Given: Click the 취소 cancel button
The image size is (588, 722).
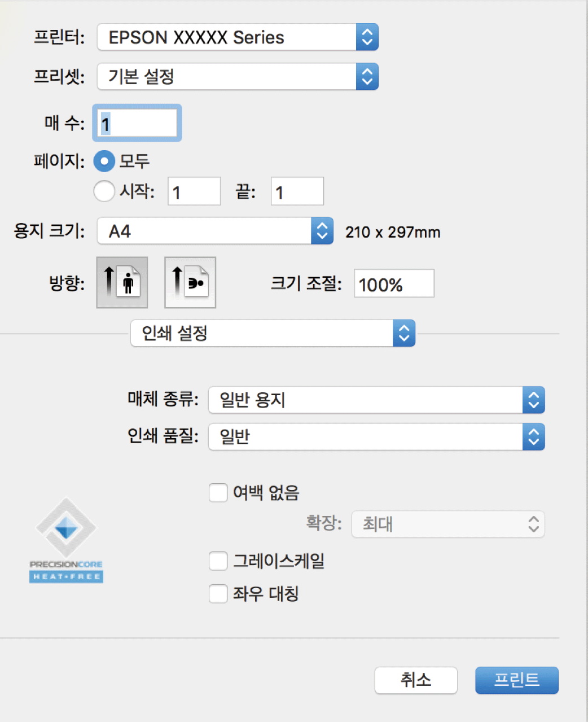Looking at the screenshot, I should (x=416, y=680).
